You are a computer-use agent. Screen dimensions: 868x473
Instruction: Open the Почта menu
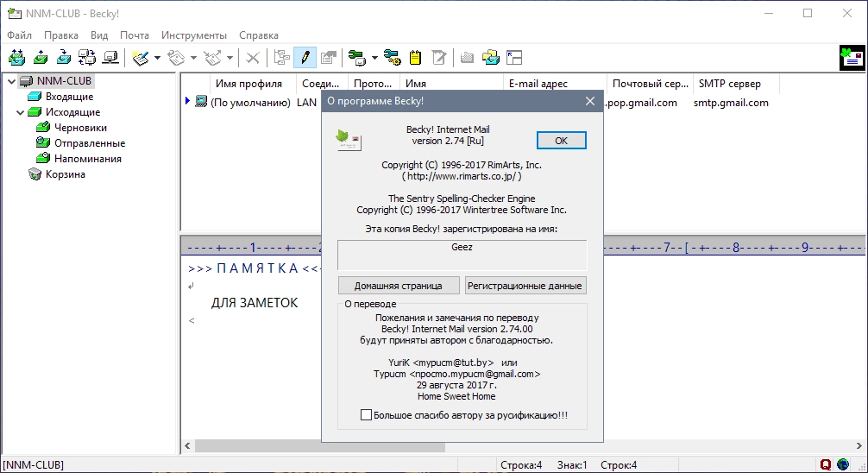tap(135, 35)
